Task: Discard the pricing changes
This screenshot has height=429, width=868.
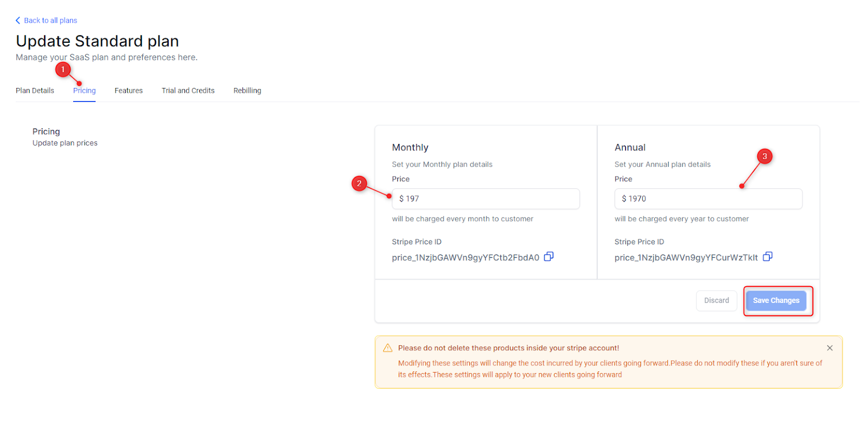Action: click(x=717, y=300)
